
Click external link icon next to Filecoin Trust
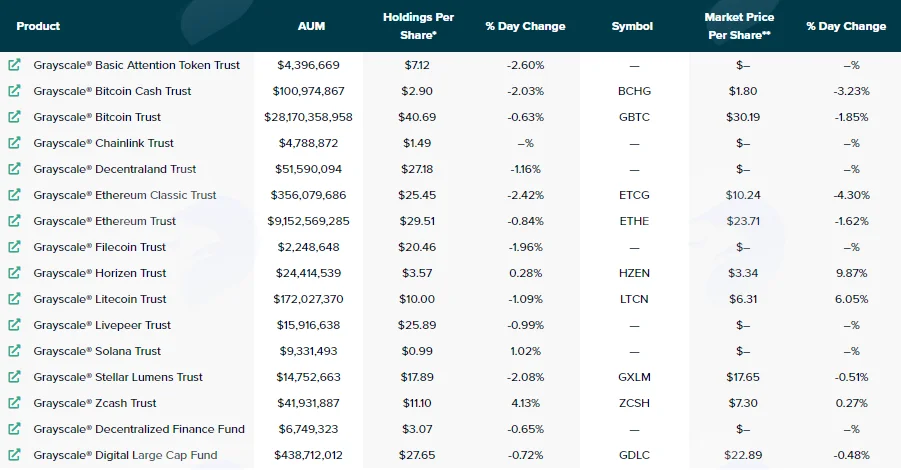(x=14, y=246)
